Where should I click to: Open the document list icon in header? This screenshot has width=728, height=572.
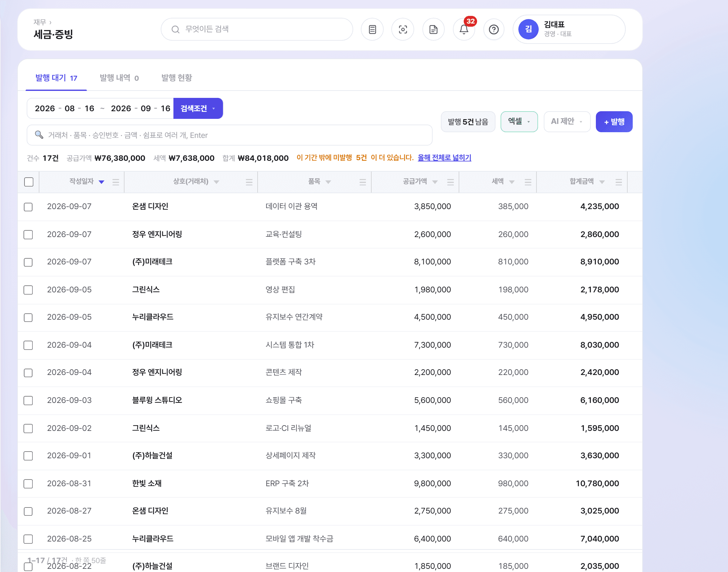point(372,30)
